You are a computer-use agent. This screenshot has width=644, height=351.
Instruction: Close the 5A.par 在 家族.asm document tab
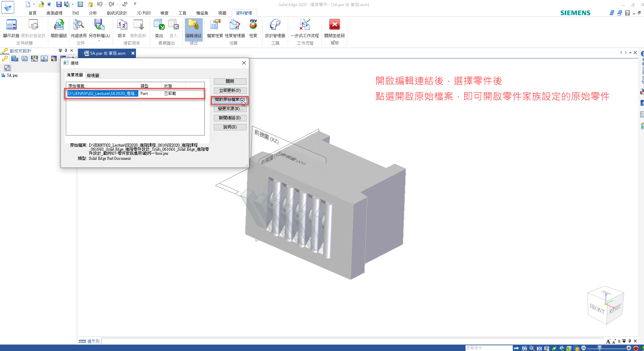pos(133,53)
